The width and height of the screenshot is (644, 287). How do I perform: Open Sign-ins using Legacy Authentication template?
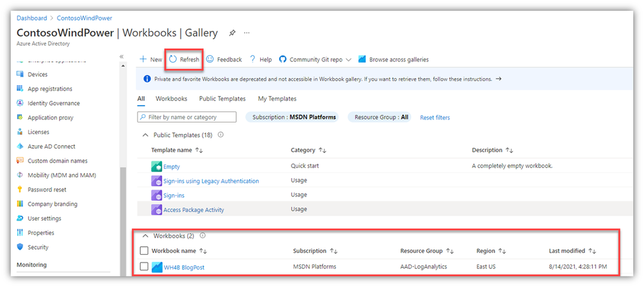click(x=211, y=181)
